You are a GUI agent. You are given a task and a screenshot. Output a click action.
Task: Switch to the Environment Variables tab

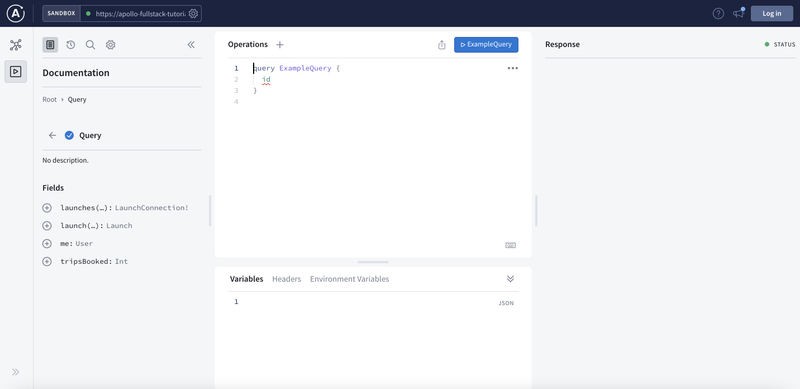(349, 279)
